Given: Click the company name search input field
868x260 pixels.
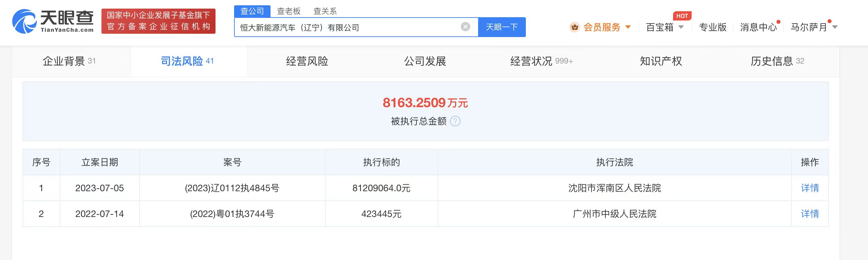Looking at the screenshot, I should coord(347,27).
